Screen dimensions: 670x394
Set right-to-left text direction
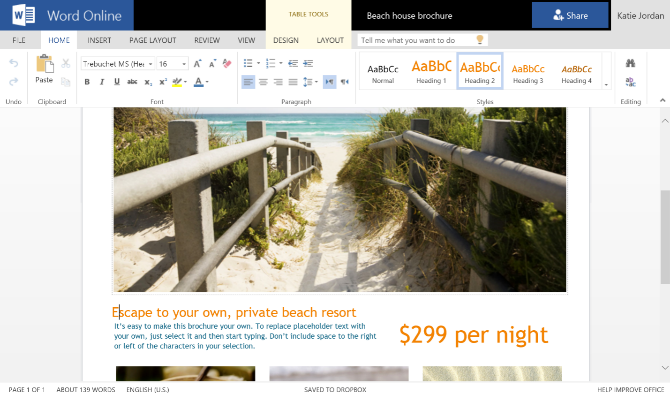click(345, 82)
